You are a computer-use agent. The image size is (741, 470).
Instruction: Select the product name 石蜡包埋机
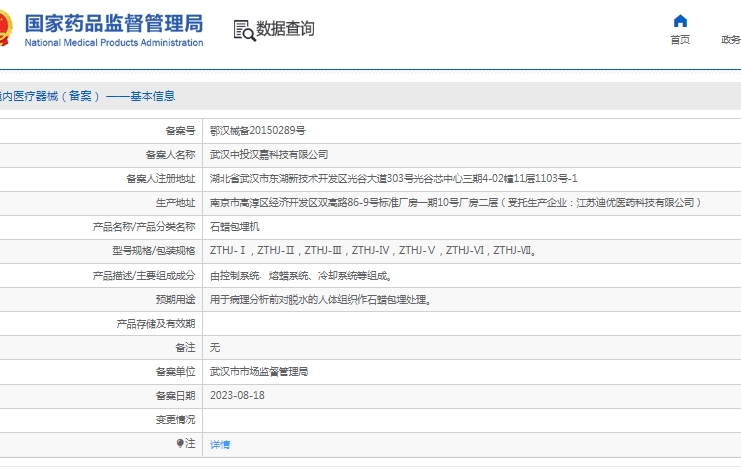pyautogui.click(x=235, y=227)
